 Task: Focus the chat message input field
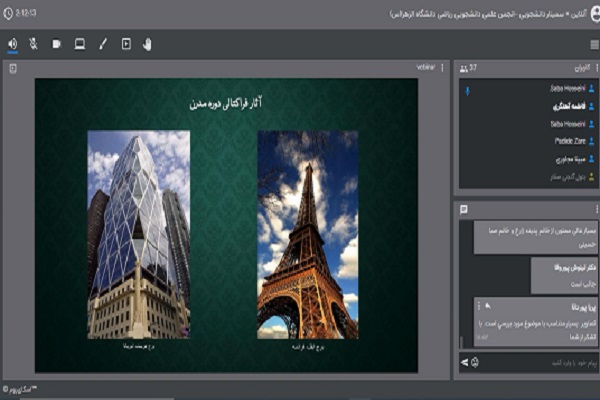pyautogui.click(x=540, y=362)
